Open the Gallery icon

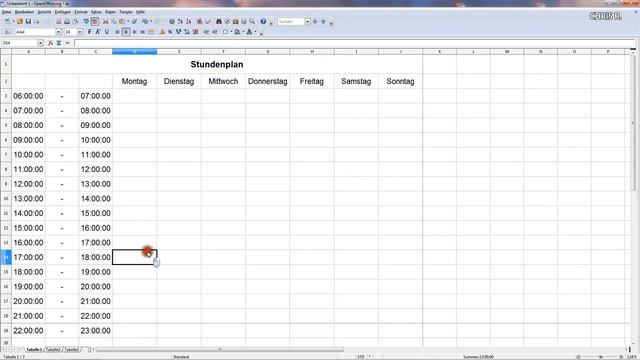pos(236,21)
